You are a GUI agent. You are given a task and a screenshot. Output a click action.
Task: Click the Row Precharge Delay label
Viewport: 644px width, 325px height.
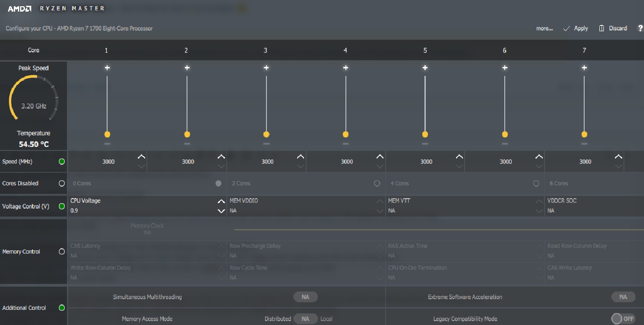255,246
